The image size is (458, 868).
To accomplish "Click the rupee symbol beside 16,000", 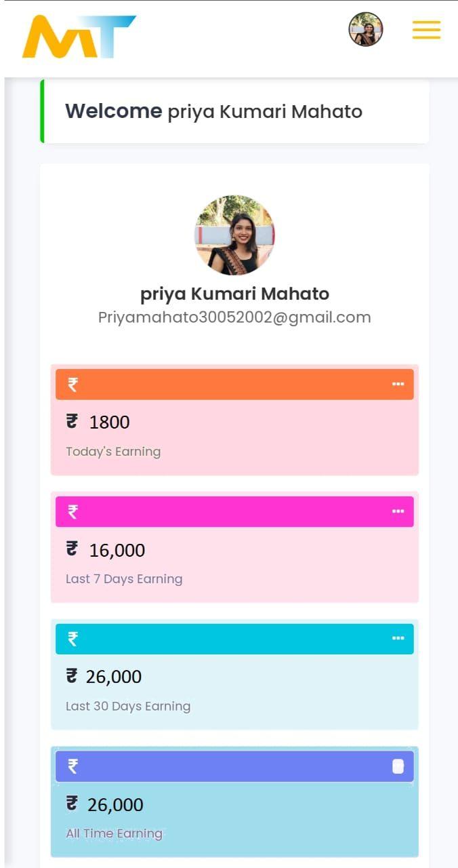I will point(72,549).
